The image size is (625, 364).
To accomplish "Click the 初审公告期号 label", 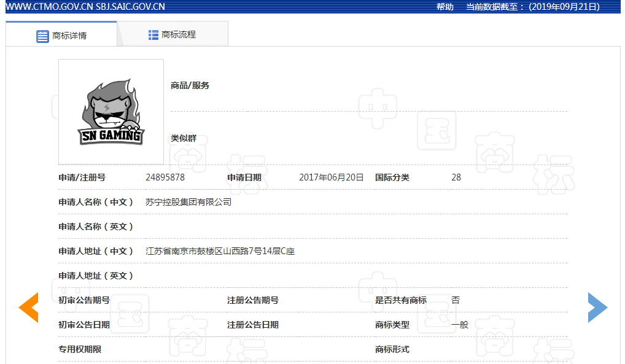I will 84,300.
